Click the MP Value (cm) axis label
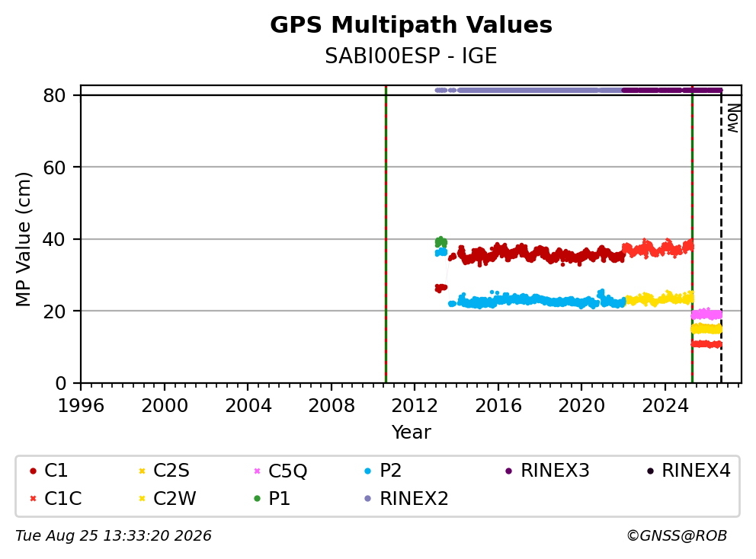 [x=23, y=239]
